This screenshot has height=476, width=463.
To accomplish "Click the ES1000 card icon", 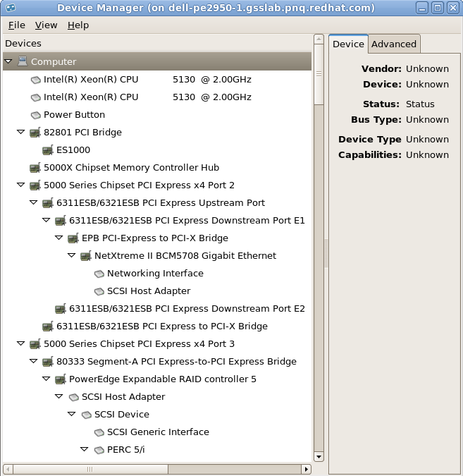I will pos(48,150).
